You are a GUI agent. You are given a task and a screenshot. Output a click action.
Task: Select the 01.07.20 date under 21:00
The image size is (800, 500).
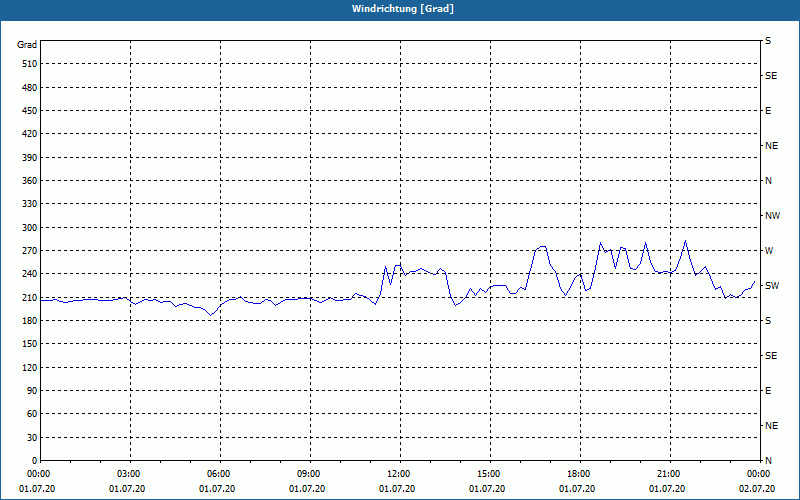click(x=667, y=489)
